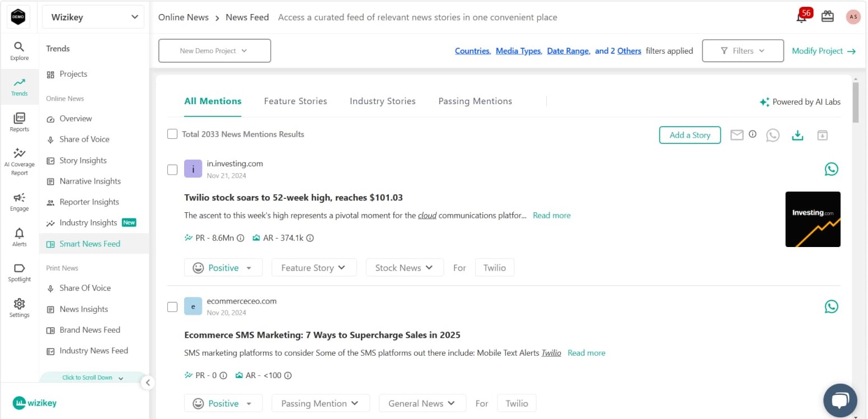The height and width of the screenshot is (419, 868).
Task: Open Settings gear in left rail
Action: (x=19, y=308)
